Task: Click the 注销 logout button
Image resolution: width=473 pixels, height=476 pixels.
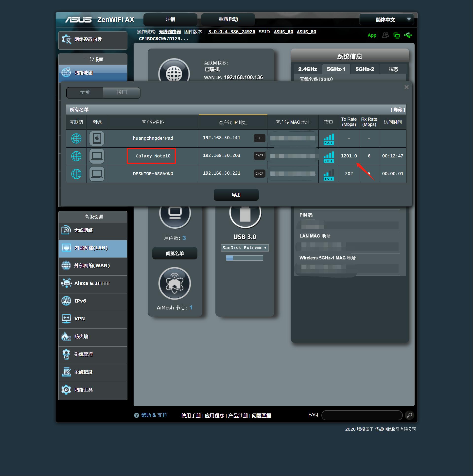Action: [170, 19]
